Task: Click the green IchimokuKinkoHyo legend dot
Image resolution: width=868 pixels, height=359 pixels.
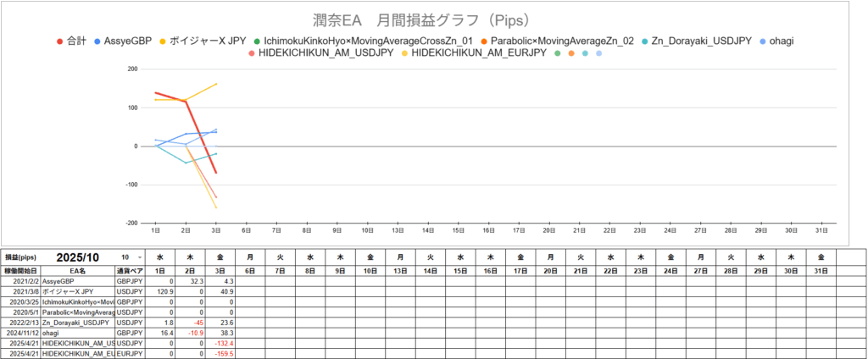Action: coord(257,40)
